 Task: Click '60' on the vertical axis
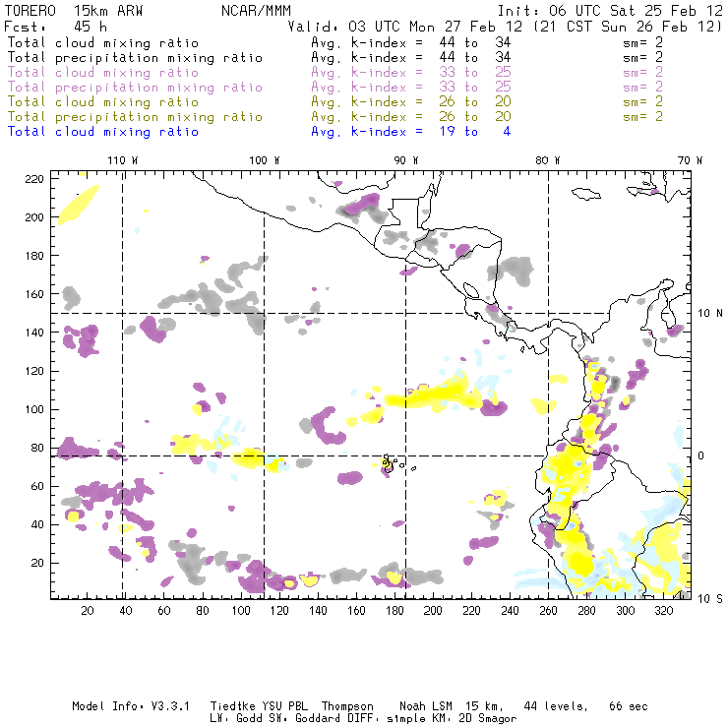[37, 487]
